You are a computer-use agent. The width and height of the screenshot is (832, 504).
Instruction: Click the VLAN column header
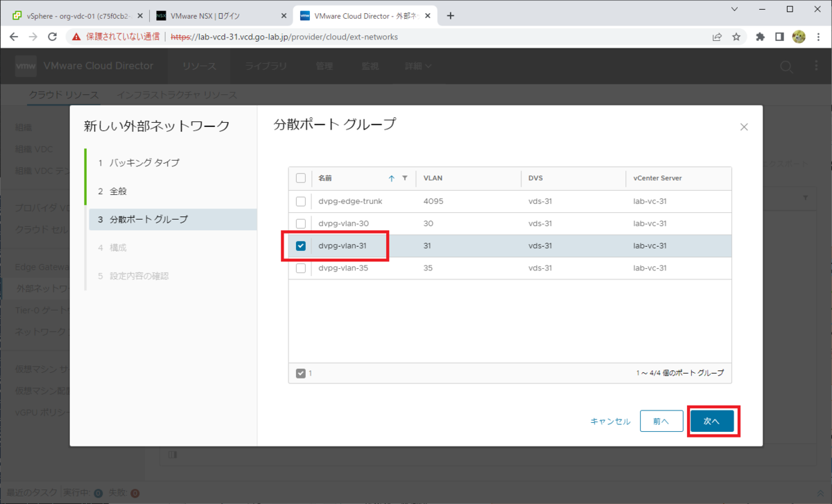[x=433, y=178]
